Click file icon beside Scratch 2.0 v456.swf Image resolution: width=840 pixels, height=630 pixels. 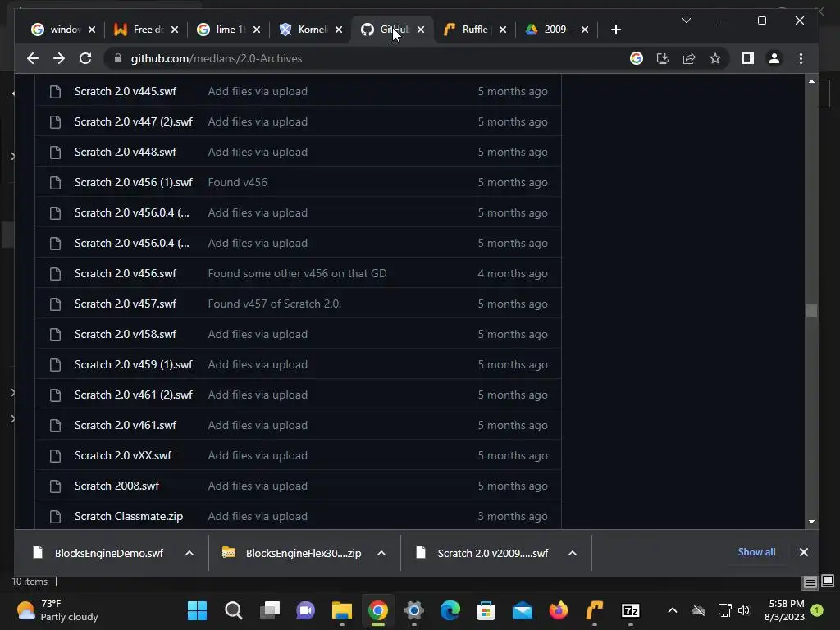[55, 274]
